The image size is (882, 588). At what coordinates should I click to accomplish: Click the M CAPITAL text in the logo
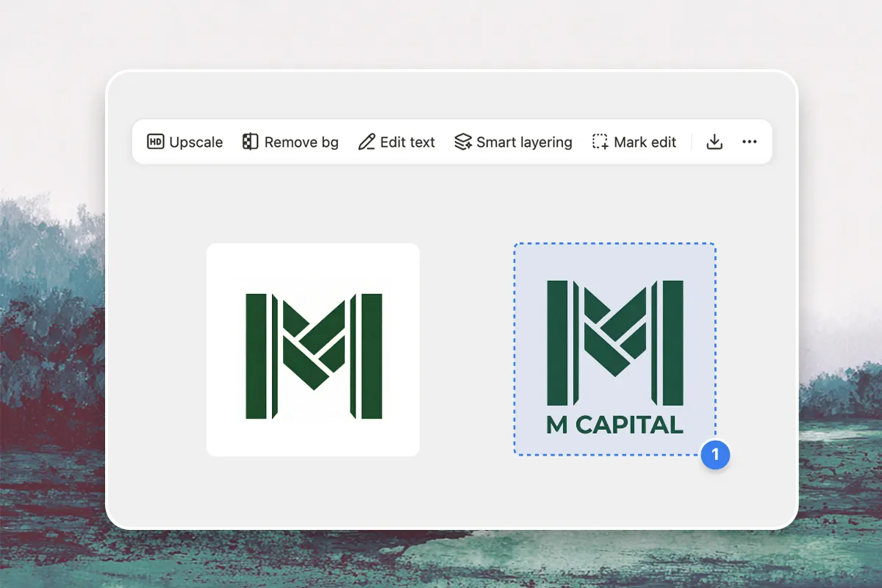tap(614, 425)
